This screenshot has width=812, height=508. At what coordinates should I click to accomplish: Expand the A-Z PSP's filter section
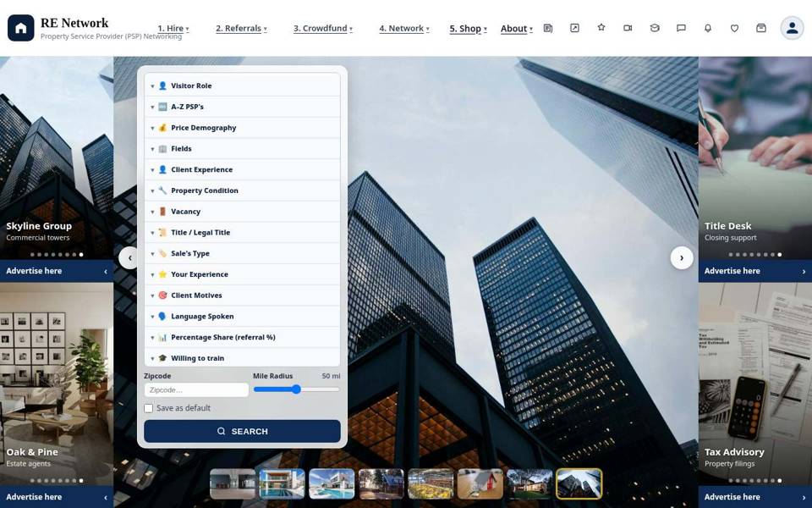(243, 107)
